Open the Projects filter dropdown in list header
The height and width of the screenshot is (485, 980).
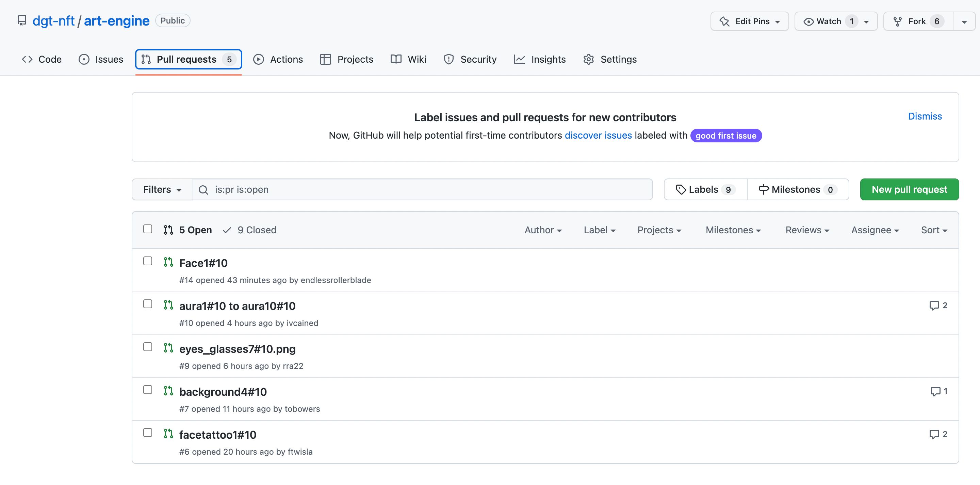click(659, 230)
